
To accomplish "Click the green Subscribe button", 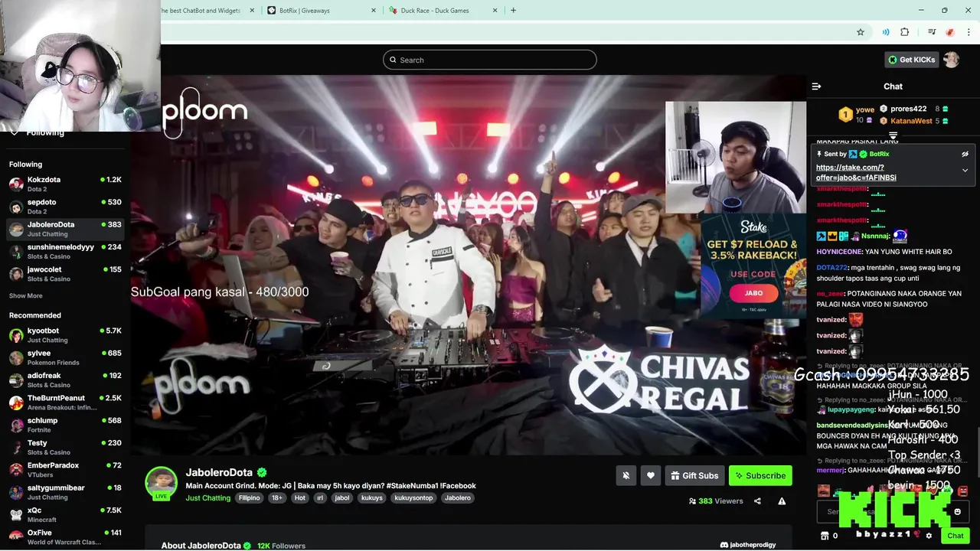I will [760, 475].
